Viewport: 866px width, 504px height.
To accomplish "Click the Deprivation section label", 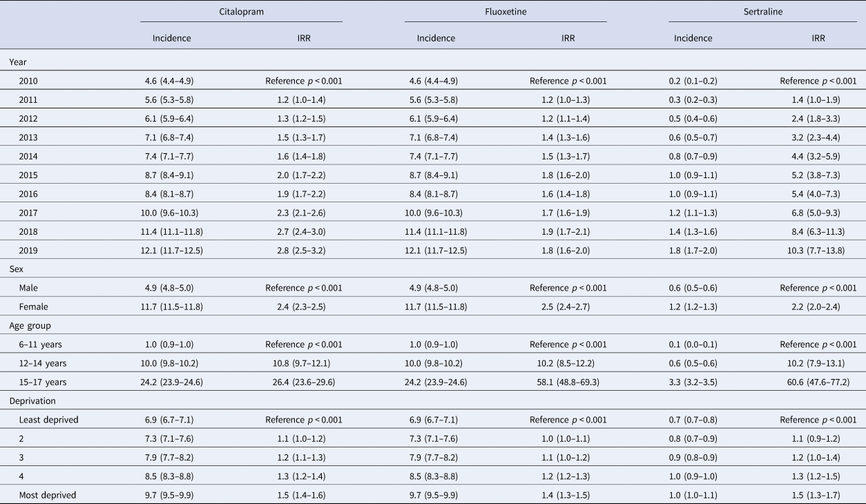I will [x=34, y=400].
